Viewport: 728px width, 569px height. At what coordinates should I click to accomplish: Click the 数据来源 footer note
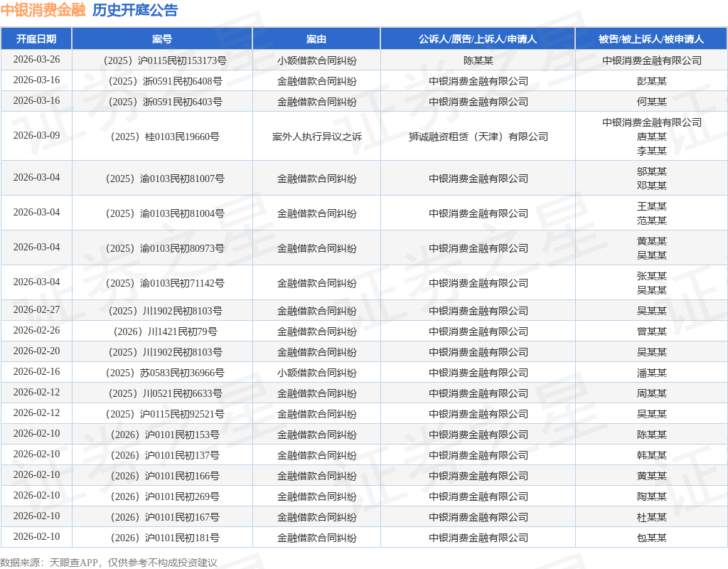pos(109,563)
